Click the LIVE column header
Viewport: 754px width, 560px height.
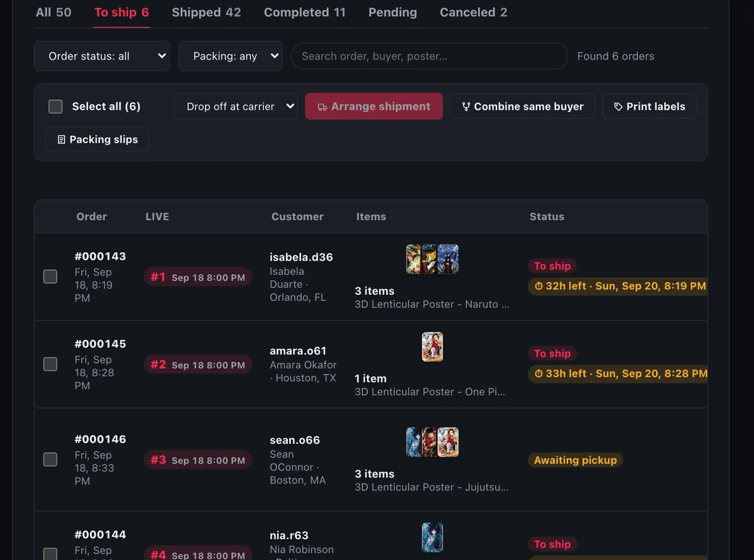coord(157,216)
